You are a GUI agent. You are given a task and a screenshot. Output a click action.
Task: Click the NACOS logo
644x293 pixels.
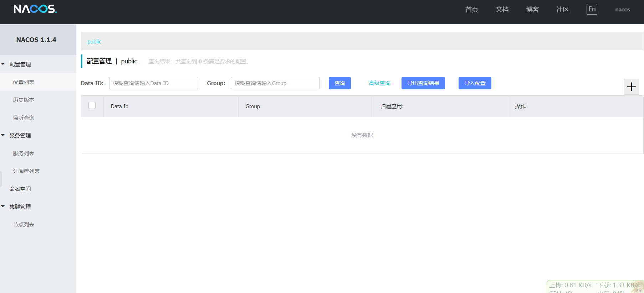click(x=35, y=9)
